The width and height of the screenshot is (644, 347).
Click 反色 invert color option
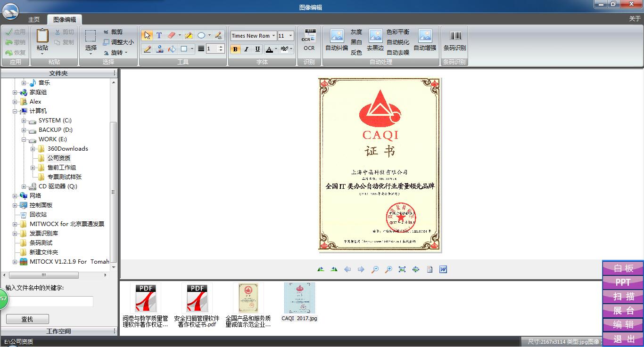click(x=356, y=53)
